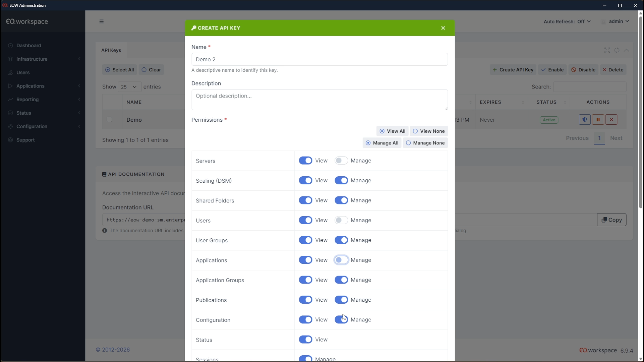Click the API Documentation book icon

104,174
